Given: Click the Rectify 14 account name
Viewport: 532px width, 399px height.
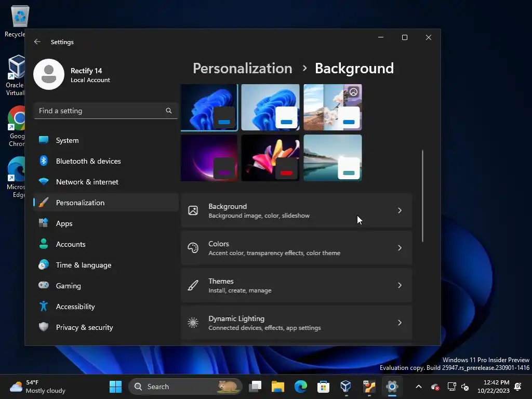Looking at the screenshot, I should (86, 71).
